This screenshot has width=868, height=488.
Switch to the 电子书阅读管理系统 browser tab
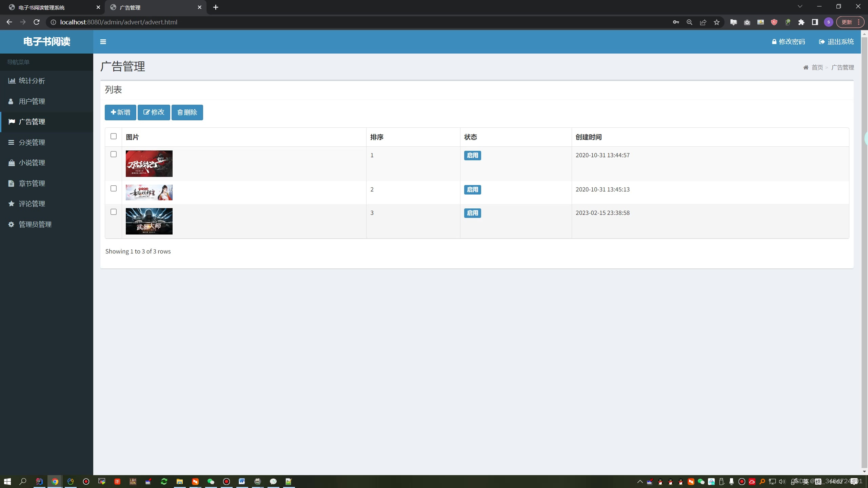point(51,7)
